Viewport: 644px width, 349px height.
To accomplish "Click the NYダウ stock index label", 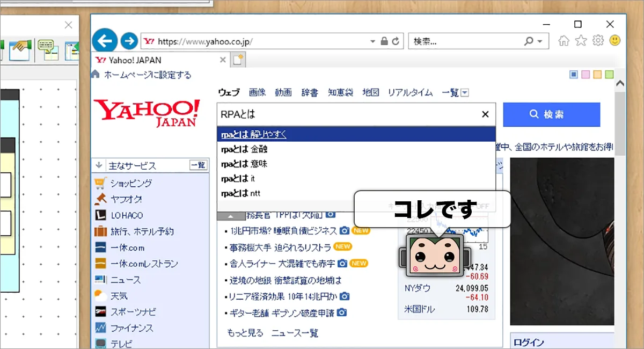I will pyautogui.click(x=418, y=288).
